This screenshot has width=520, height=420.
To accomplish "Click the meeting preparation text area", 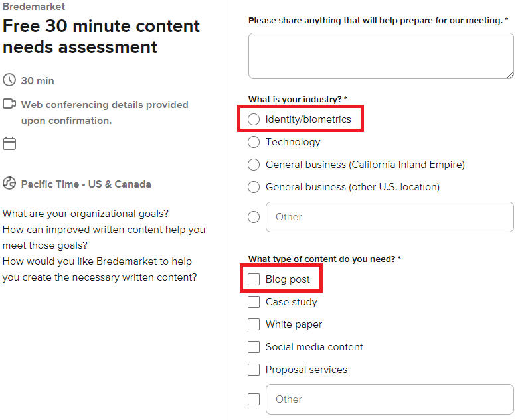I will click(381, 56).
